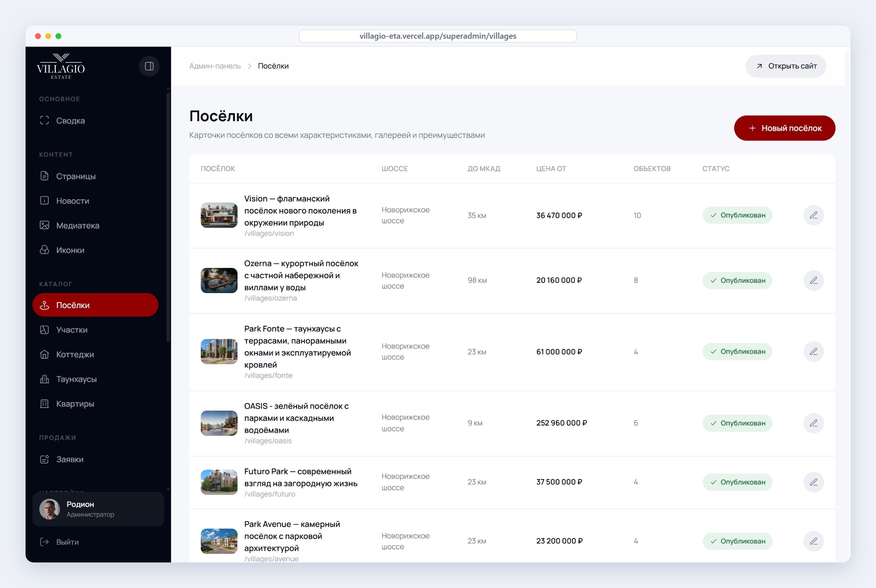Click Открыть сайт button
This screenshot has height=588, width=876.
(785, 66)
